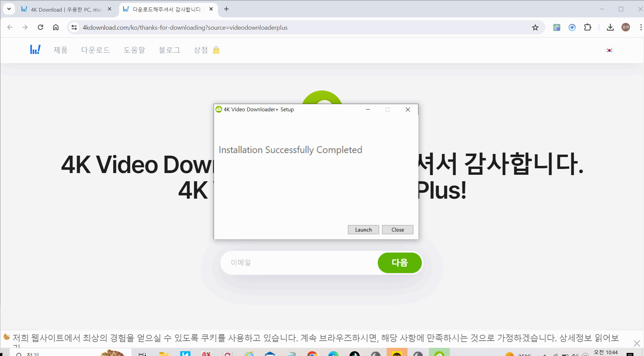Click the 이메일 input field
Screen dimensions: 644x356
pyautogui.click(x=299, y=262)
